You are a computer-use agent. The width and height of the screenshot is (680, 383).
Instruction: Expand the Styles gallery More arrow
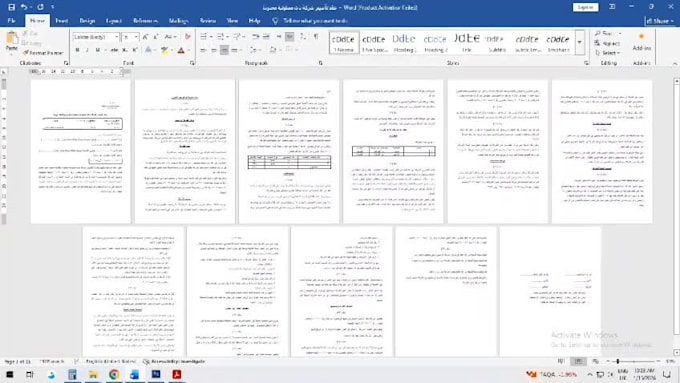point(579,42)
